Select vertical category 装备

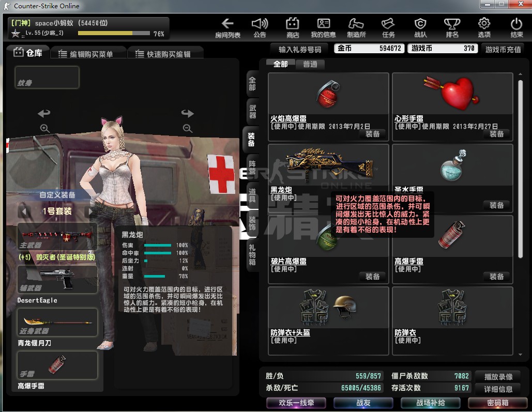click(x=251, y=140)
